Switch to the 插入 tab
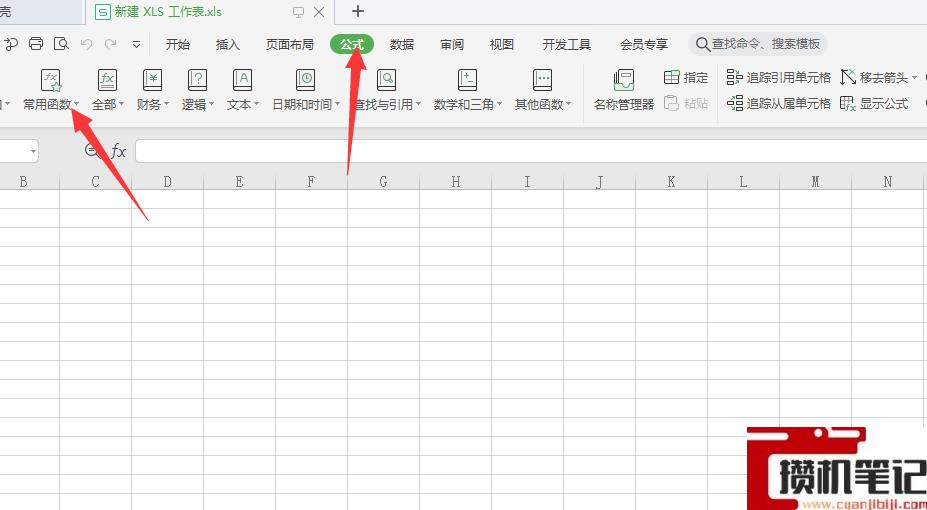The width and height of the screenshot is (927, 510). [x=228, y=44]
